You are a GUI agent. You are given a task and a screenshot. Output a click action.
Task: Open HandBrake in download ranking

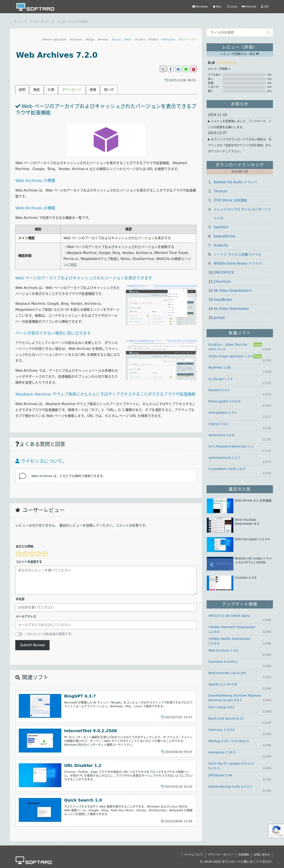[222, 299]
